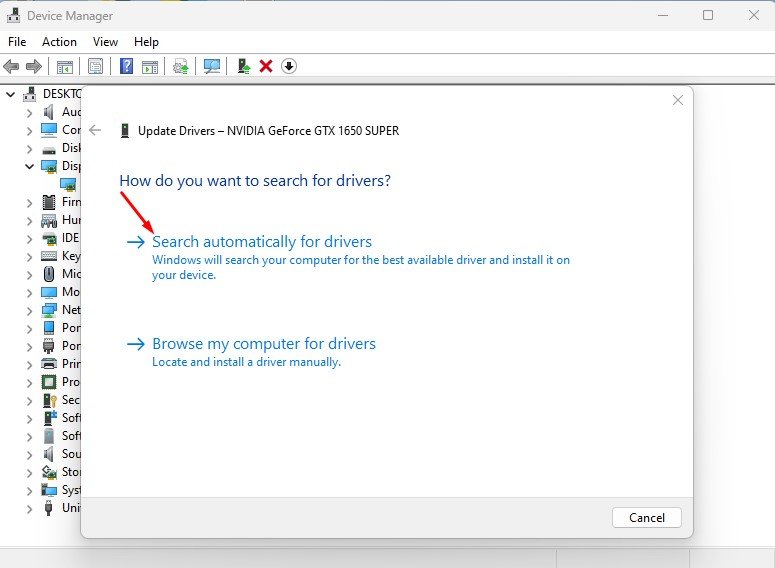
Task: Minimize the Device Manager window
Action: tap(663, 15)
